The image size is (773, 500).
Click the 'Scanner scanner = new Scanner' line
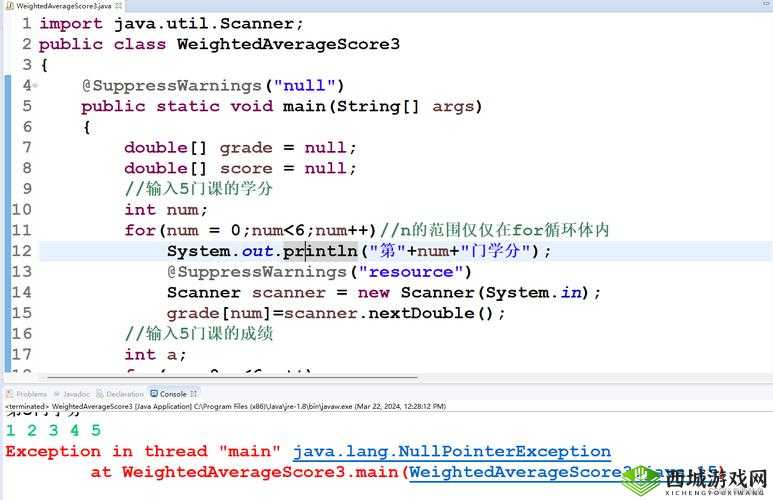pyautogui.click(x=384, y=292)
